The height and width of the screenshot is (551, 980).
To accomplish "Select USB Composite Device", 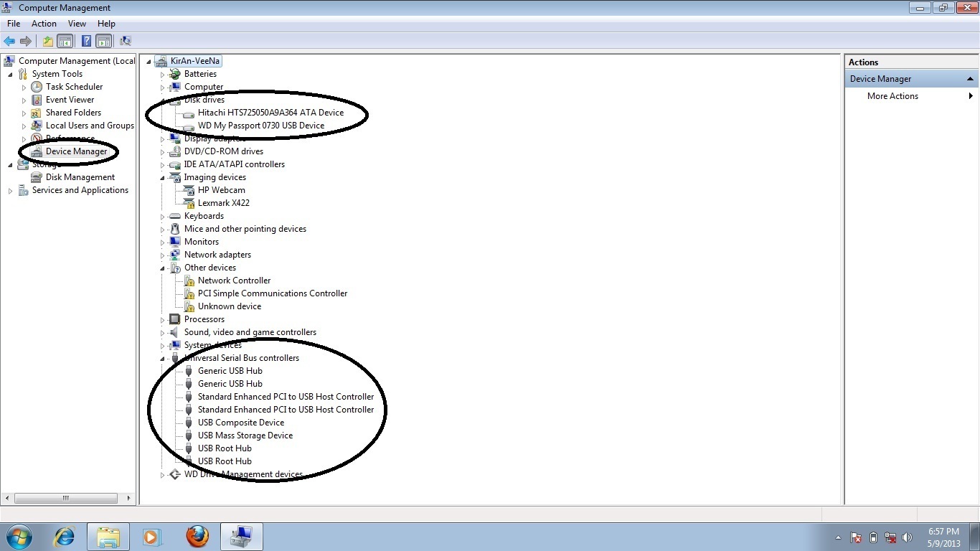I will (241, 423).
